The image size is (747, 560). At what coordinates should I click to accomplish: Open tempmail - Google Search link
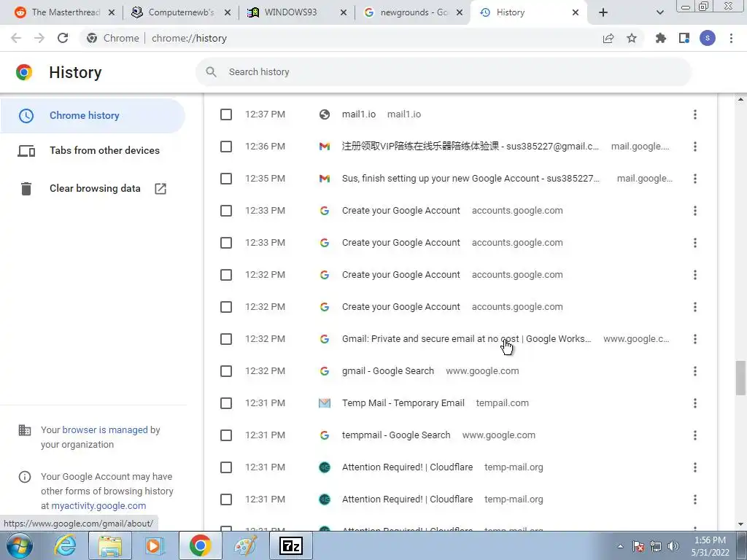click(396, 435)
